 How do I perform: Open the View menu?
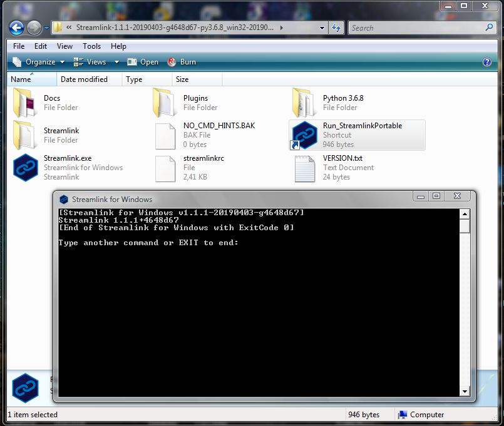(64, 46)
